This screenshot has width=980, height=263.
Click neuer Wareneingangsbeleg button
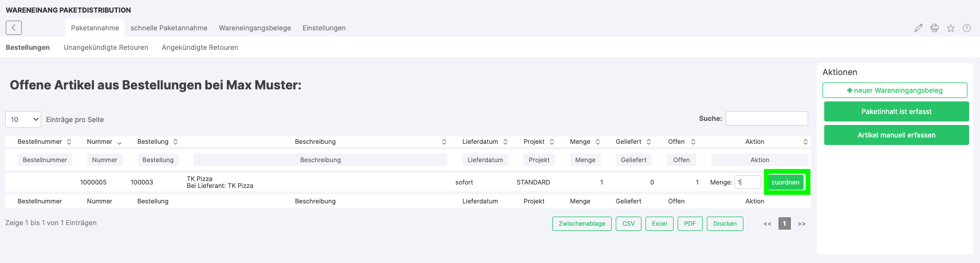[x=895, y=91]
